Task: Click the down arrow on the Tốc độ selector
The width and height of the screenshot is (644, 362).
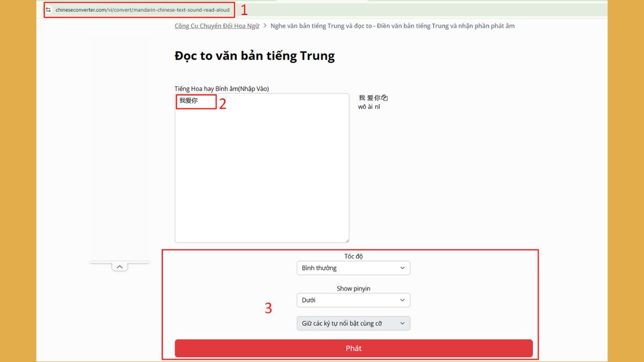Action: 402,268
